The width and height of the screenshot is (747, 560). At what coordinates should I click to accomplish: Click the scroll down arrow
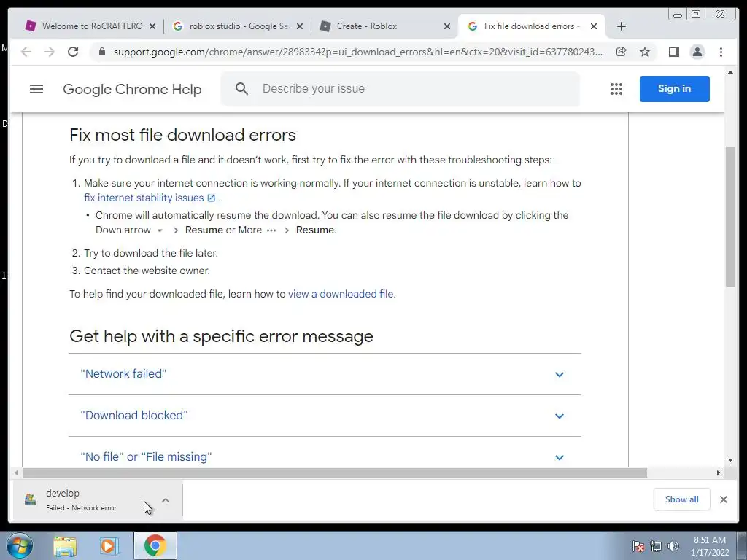[x=730, y=460]
